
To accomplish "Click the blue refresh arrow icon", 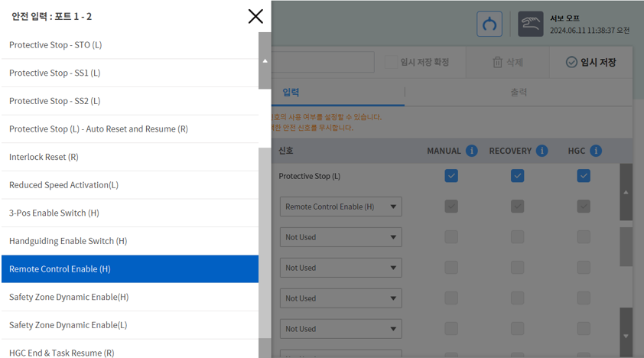I will (490, 24).
